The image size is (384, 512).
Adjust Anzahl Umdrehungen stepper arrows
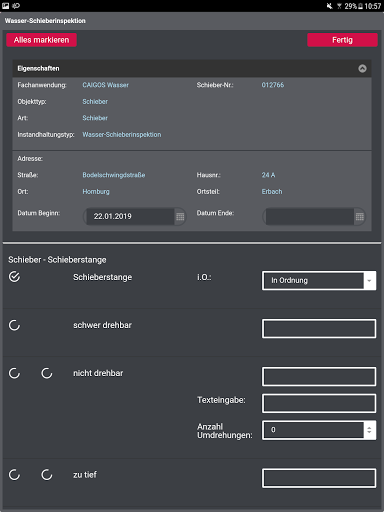tap(369, 430)
